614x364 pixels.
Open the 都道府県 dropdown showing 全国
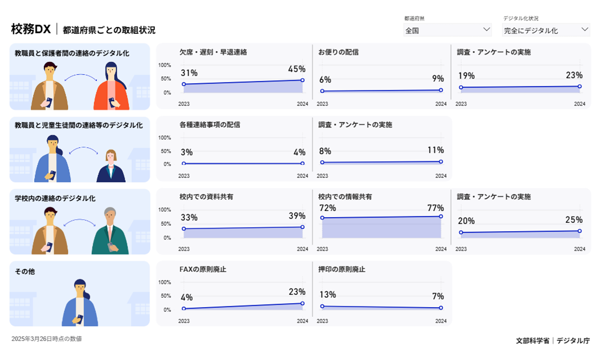coord(446,28)
